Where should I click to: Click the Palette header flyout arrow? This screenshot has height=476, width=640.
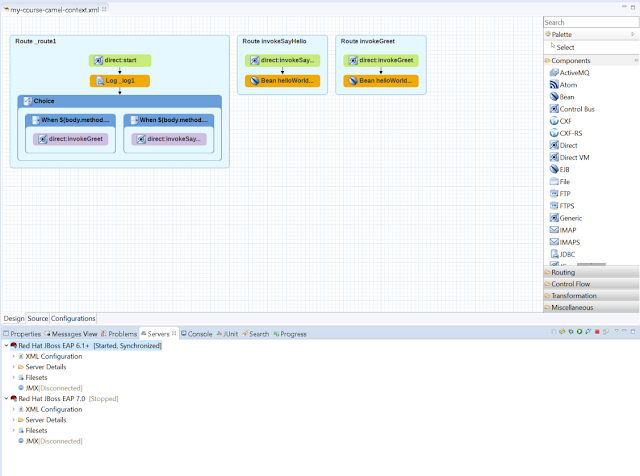633,34
